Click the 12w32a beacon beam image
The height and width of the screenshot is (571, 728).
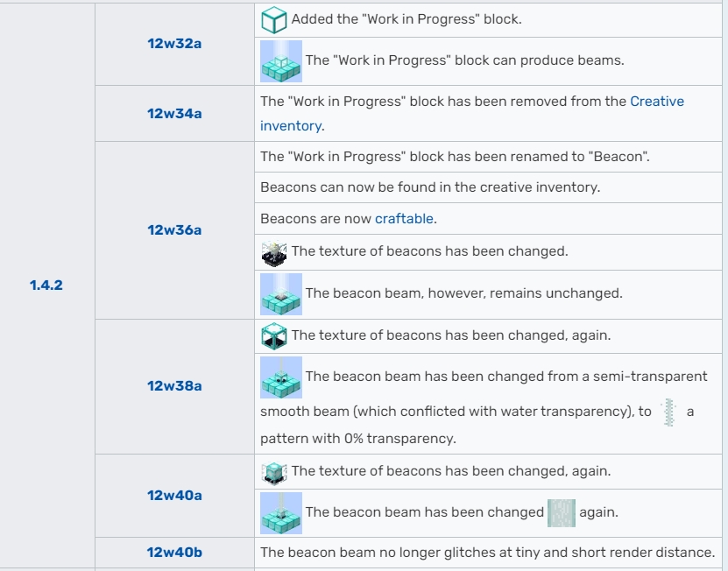(281, 62)
